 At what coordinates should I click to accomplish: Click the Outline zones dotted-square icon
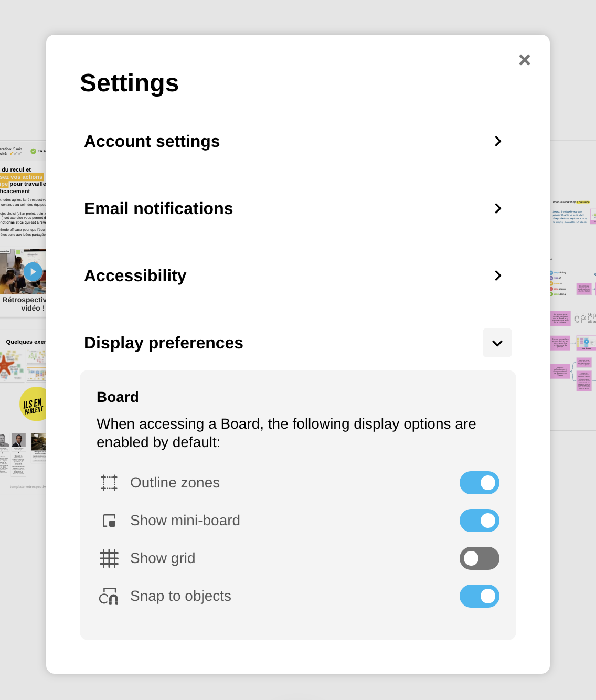109,483
